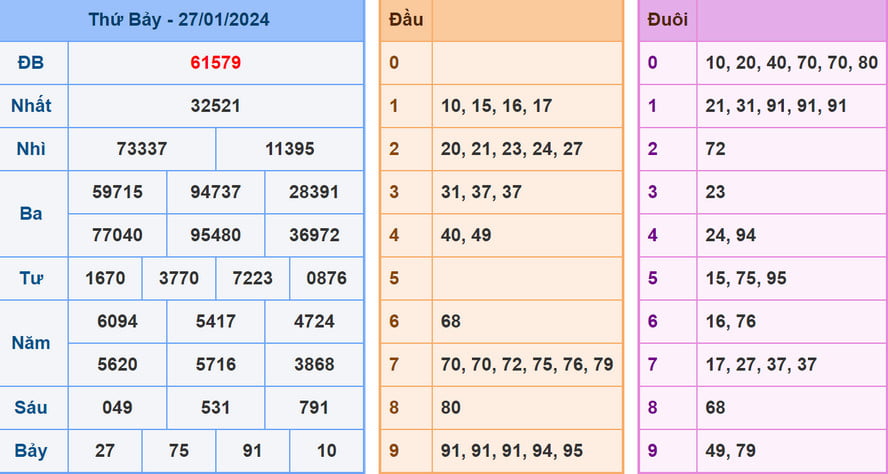Select fifth prize number 5417

(x=215, y=321)
